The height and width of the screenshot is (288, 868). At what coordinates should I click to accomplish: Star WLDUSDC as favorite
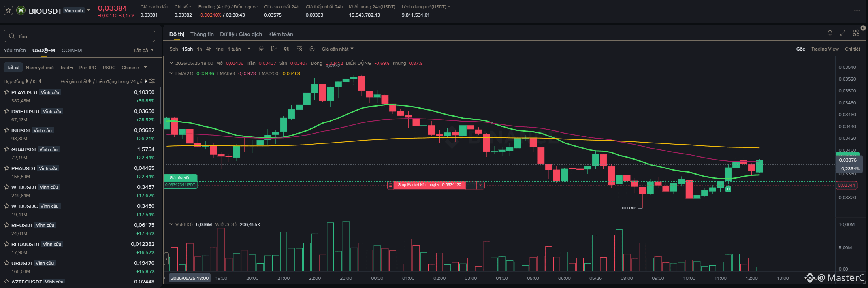[x=7, y=206]
